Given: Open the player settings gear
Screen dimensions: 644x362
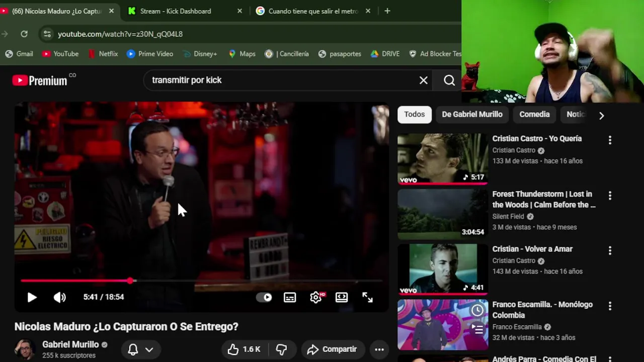Looking at the screenshot, I should coord(316,297).
